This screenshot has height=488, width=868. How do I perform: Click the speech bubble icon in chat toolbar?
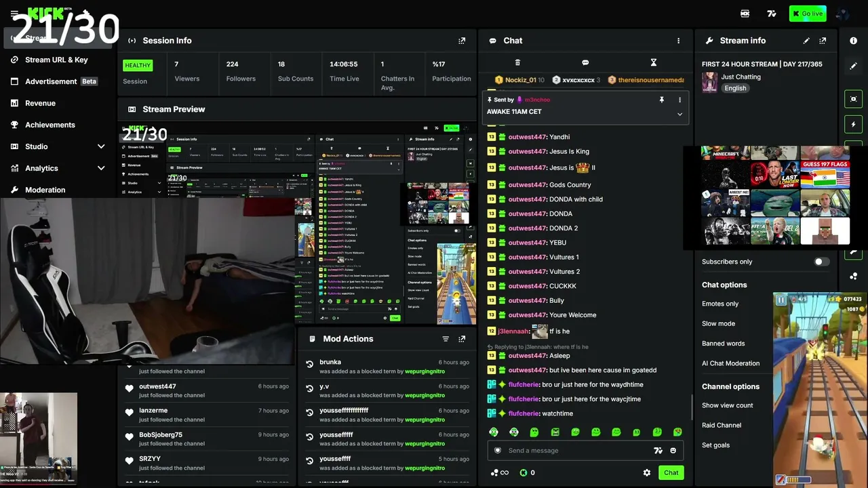tap(585, 62)
